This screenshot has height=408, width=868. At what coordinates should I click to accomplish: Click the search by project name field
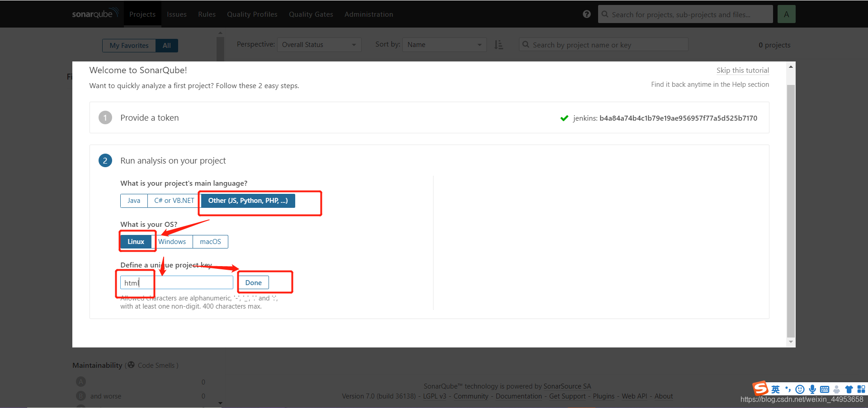[x=604, y=45]
